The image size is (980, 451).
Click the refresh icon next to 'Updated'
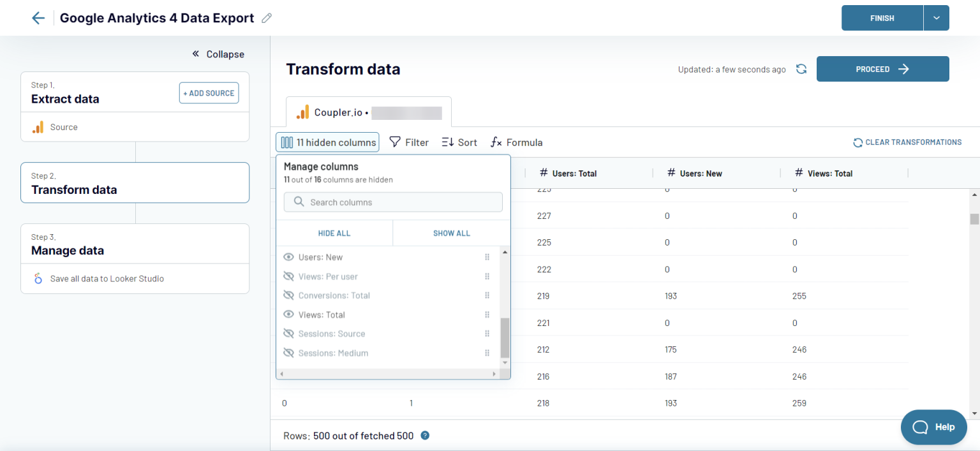801,69
